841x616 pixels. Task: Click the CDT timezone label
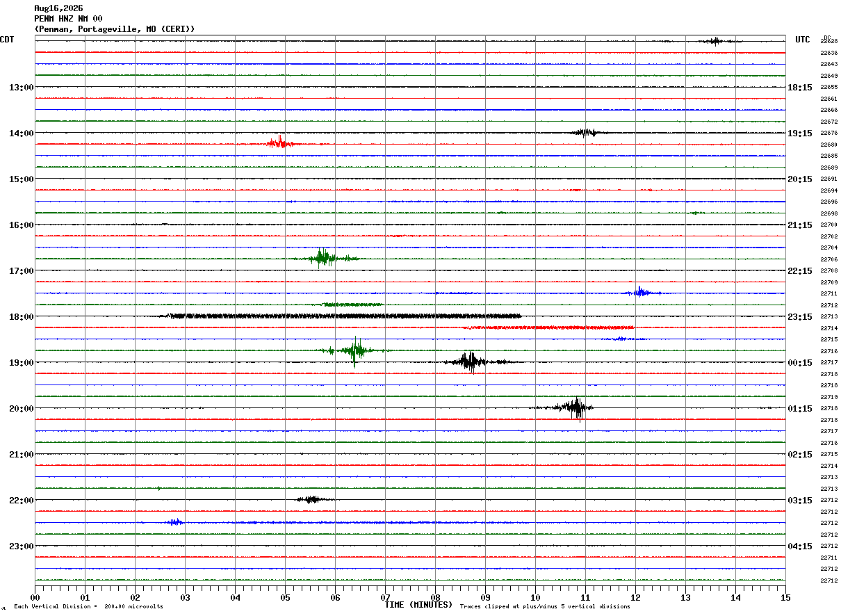coord(7,40)
